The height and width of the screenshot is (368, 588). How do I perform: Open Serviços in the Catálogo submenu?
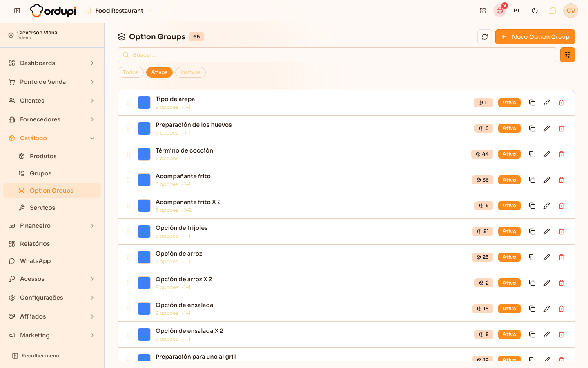tap(52, 208)
